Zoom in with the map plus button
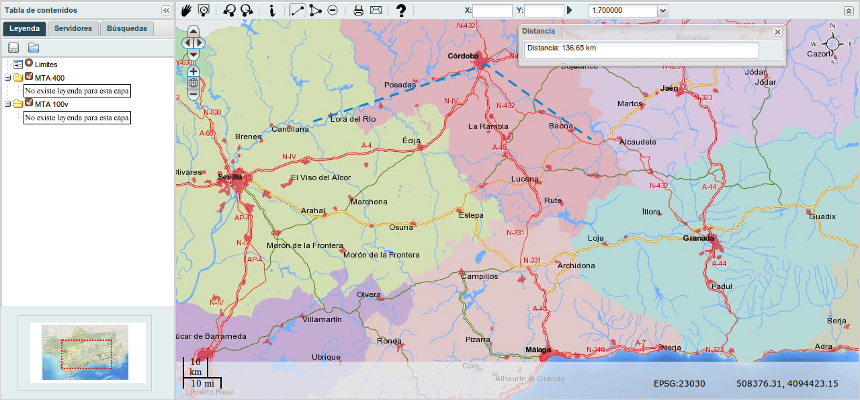Viewport: 860px width, 400px height. 194,71
